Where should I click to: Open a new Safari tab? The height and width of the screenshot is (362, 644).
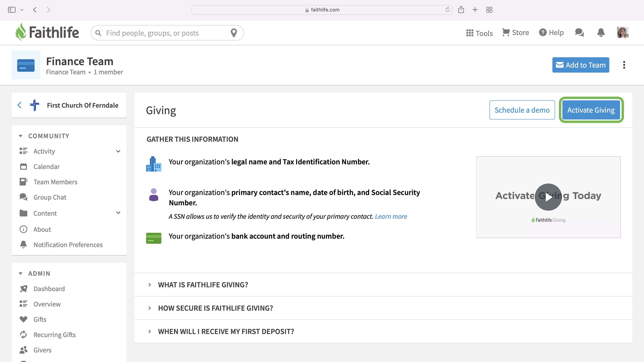pyautogui.click(x=475, y=10)
